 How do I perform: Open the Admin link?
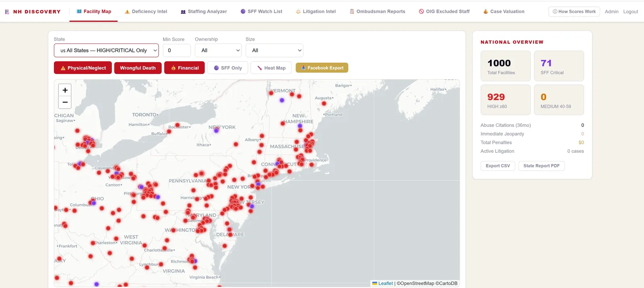[x=611, y=12]
